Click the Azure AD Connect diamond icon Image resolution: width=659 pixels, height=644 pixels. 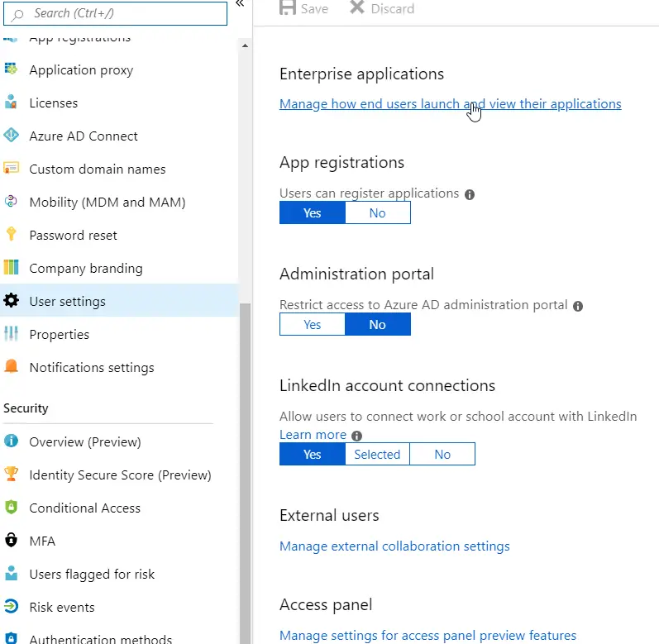coord(11,136)
